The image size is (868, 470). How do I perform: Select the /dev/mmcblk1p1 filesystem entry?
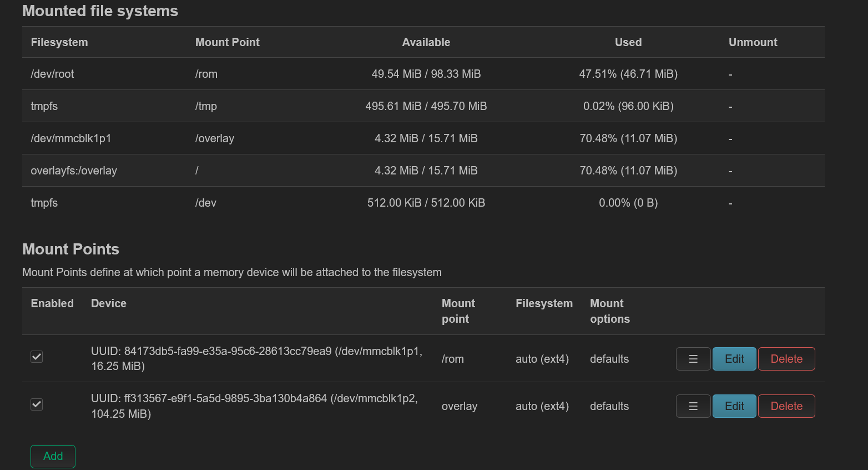70,138
